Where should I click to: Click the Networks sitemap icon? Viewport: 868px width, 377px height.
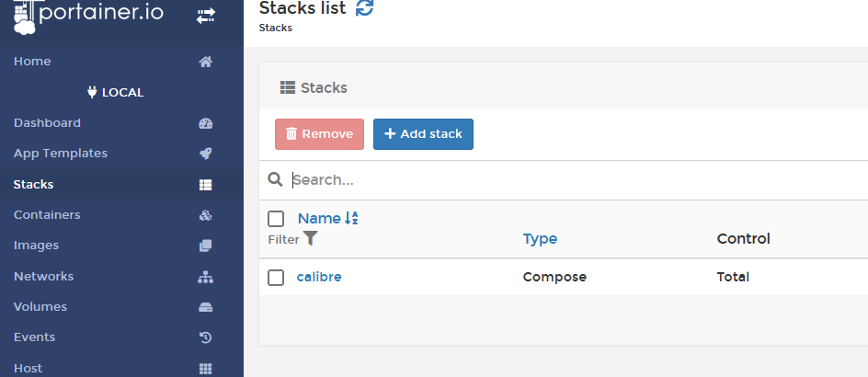pyautogui.click(x=206, y=277)
